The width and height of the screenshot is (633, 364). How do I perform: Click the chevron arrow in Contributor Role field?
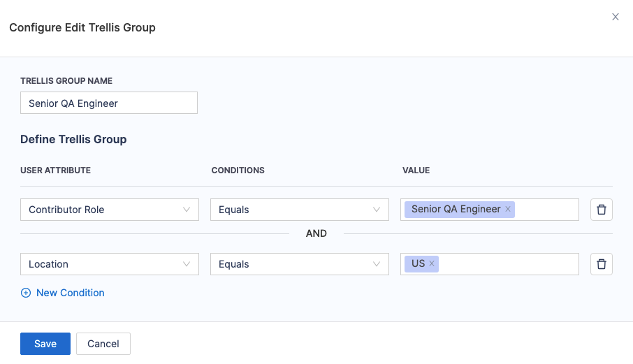[187, 210]
